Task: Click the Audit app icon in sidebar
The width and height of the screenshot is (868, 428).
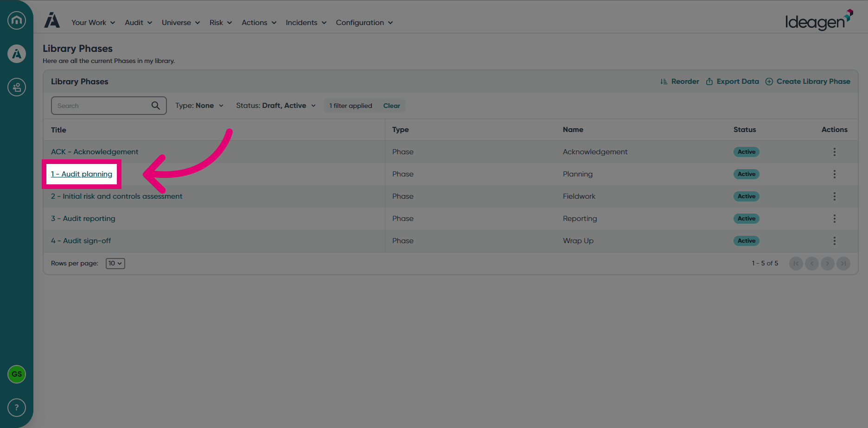Action: 17,54
